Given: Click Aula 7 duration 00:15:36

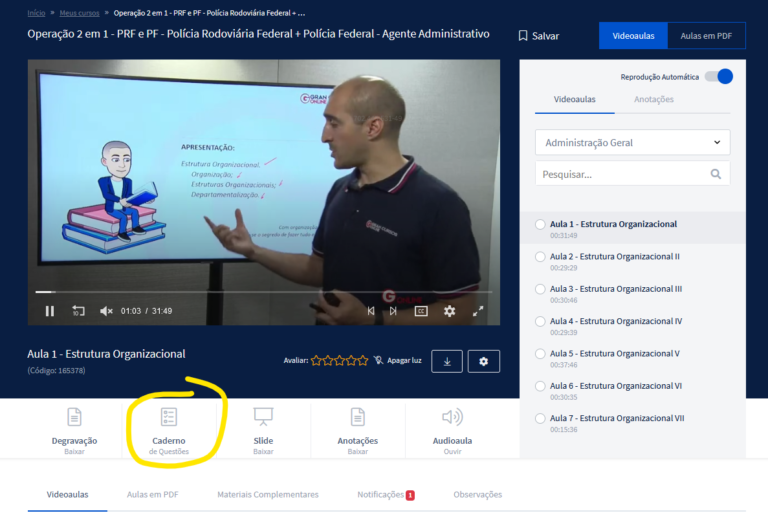Looking at the screenshot, I should (563, 429).
